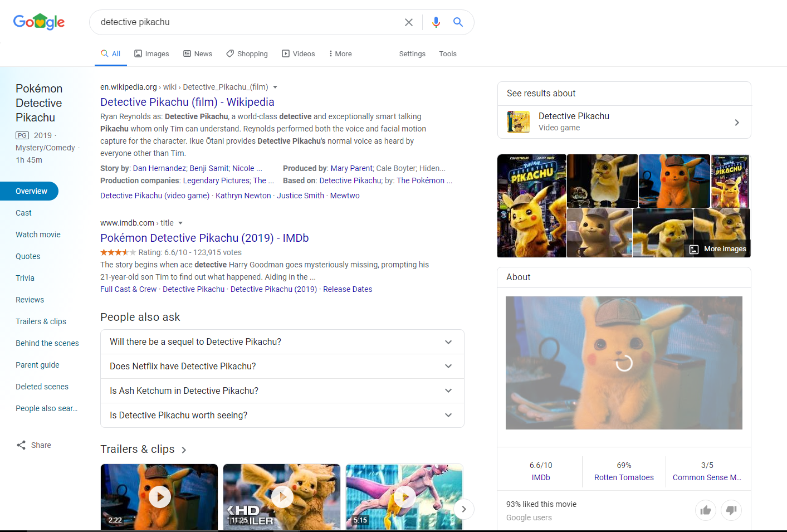The height and width of the screenshot is (532, 787).
Task: Switch to the News tab
Action: point(198,54)
